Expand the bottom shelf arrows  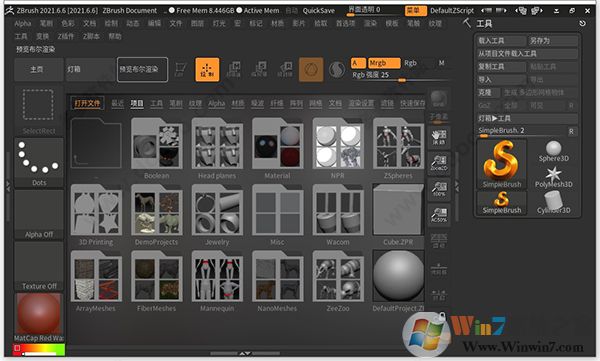click(x=245, y=353)
